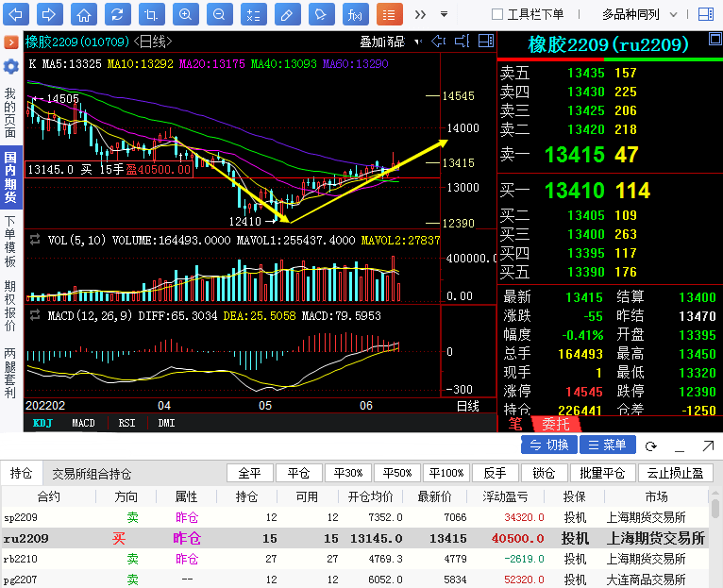Open the settings gear in left sidebar
The width and height of the screenshot is (723, 588).
(x=10, y=66)
